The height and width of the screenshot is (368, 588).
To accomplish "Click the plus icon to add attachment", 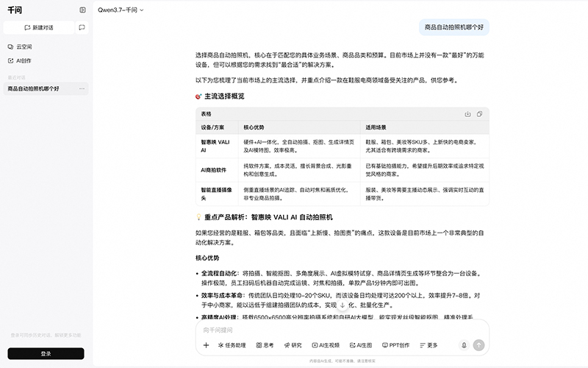I will coord(206,345).
